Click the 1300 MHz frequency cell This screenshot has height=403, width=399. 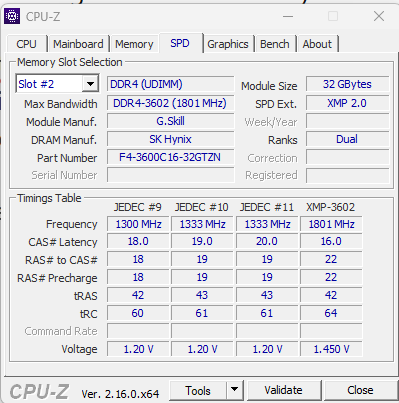pos(138,224)
